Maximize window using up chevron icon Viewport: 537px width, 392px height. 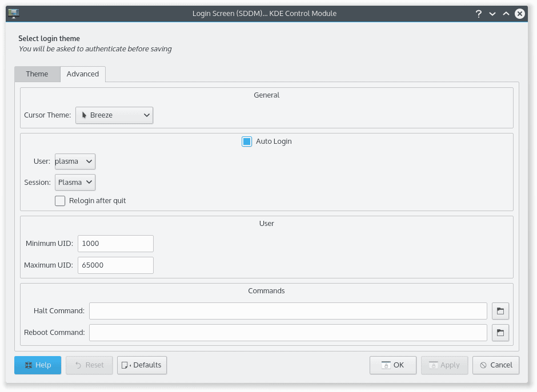click(506, 14)
